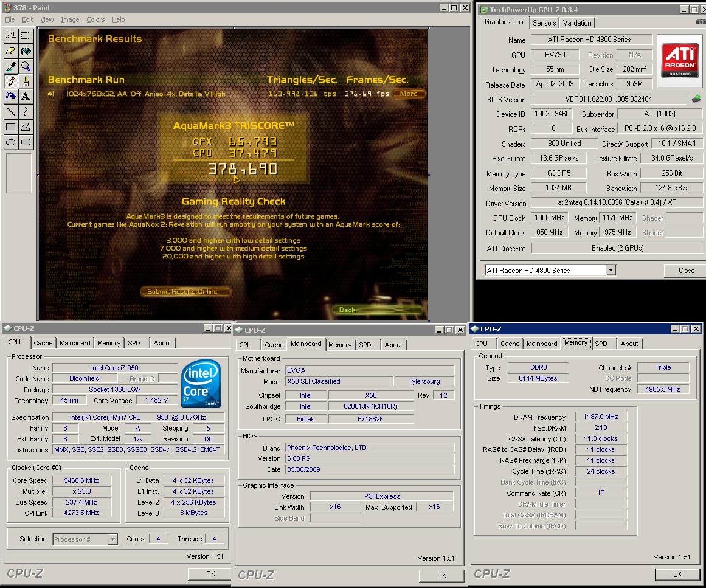The image size is (706, 588).
Task: Click OK in the CPU-Z Memory window
Action: point(677,575)
